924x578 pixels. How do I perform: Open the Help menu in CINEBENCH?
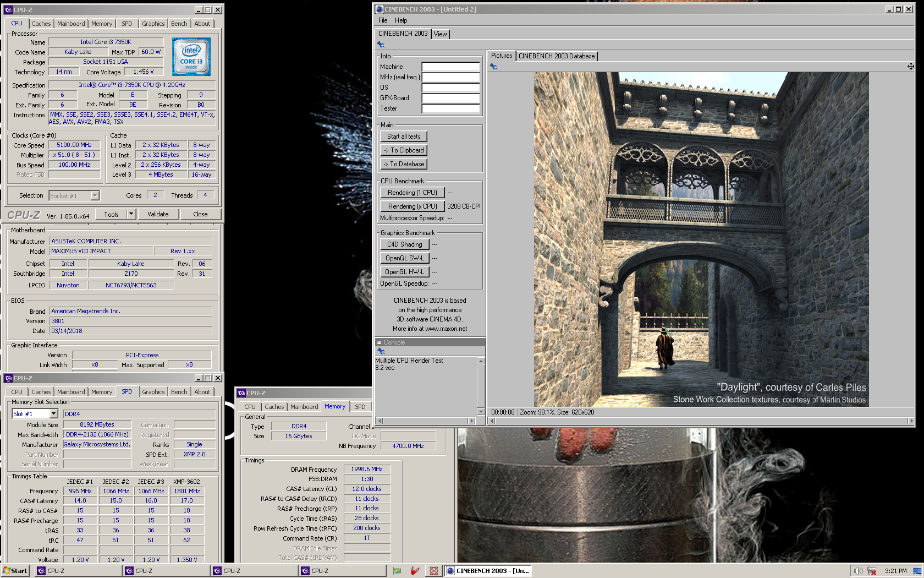[x=401, y=20]
